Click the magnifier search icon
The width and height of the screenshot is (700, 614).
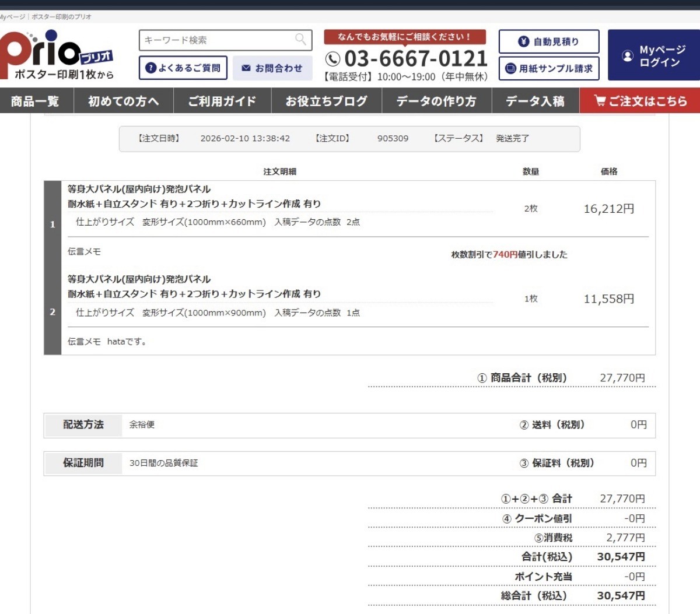[300, 40]
